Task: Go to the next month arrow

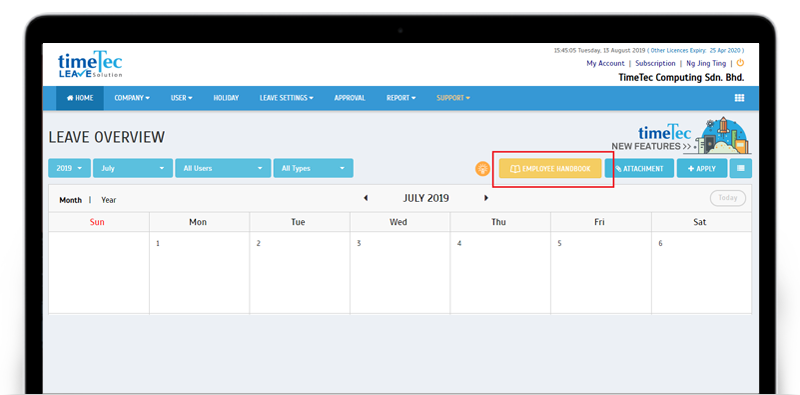Action: point(486,198)
